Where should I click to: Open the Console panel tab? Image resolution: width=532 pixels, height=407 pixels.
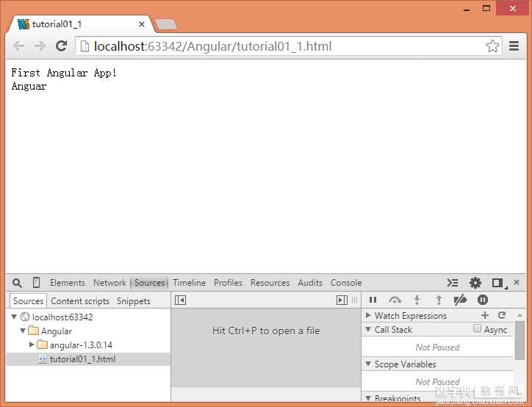(x=346, y=283)
